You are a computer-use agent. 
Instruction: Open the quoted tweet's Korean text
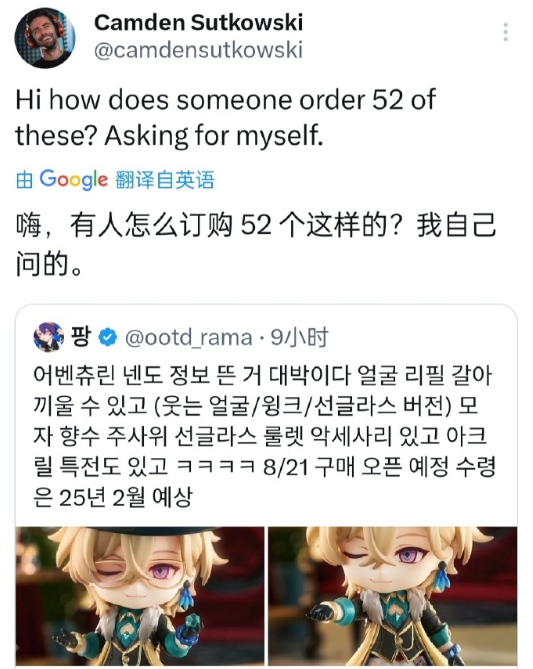pos(264,436)
